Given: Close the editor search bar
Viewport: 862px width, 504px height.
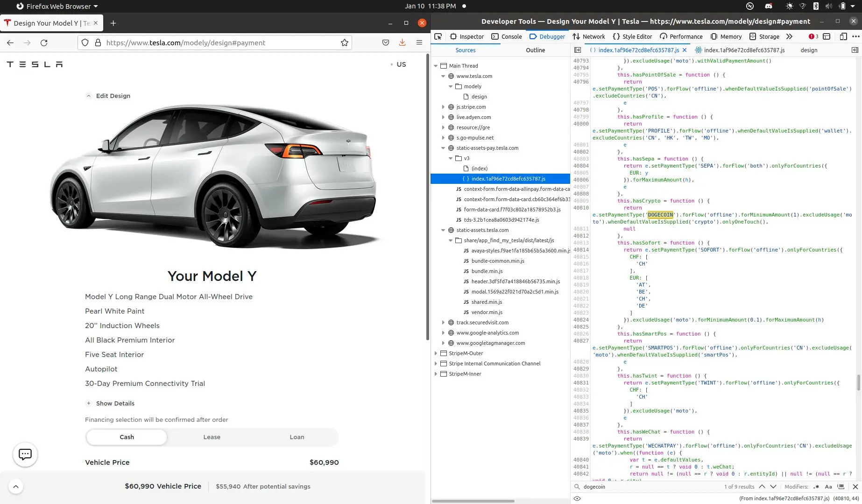Looking at the screenshot, I should 855,486.
